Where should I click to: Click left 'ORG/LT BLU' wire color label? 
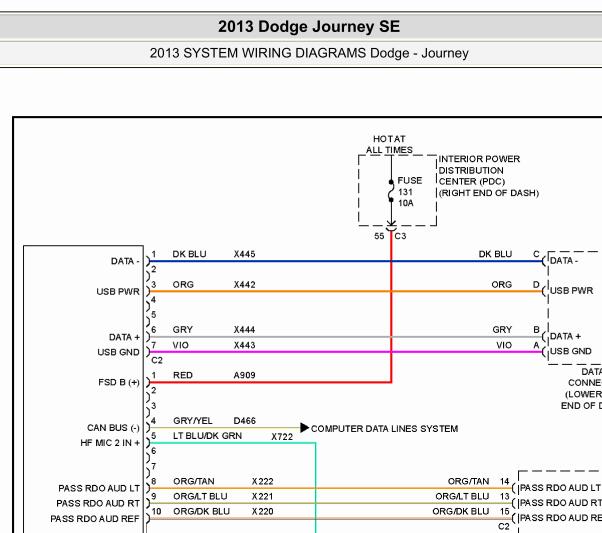(200, 497)
